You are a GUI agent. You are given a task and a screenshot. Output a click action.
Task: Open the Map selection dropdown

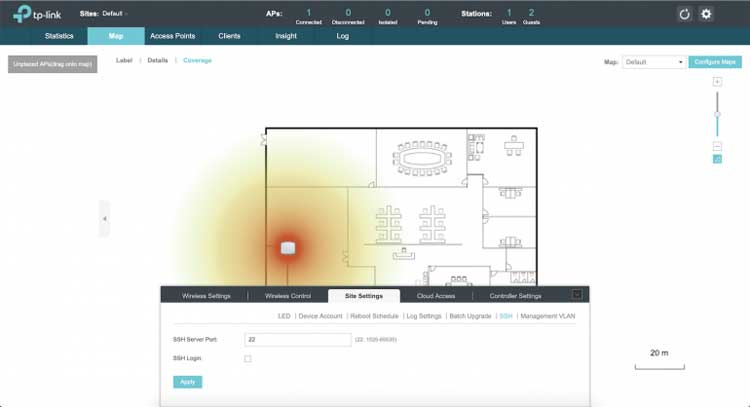pyautogui.click(x=654, y=62)
